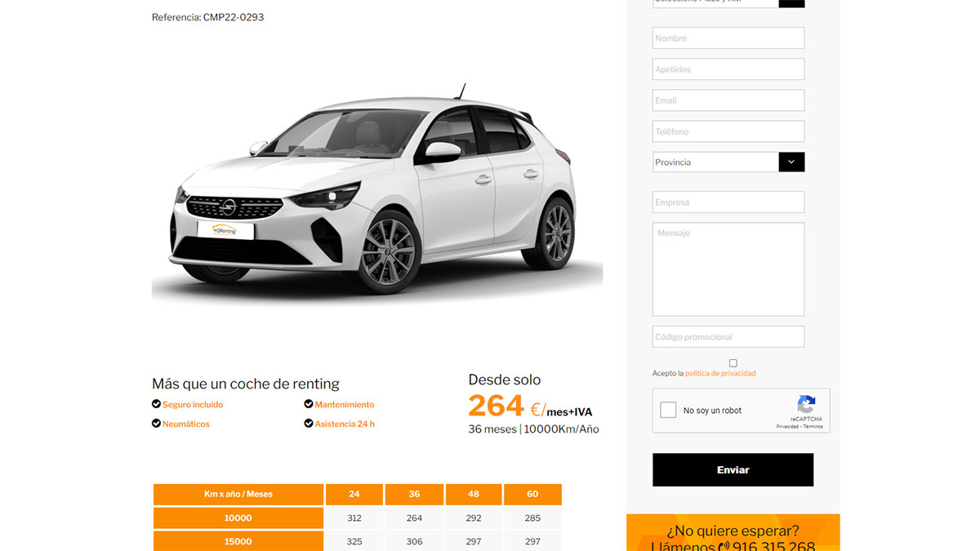Check the No soy un robot box

click(x=668, y=411)
